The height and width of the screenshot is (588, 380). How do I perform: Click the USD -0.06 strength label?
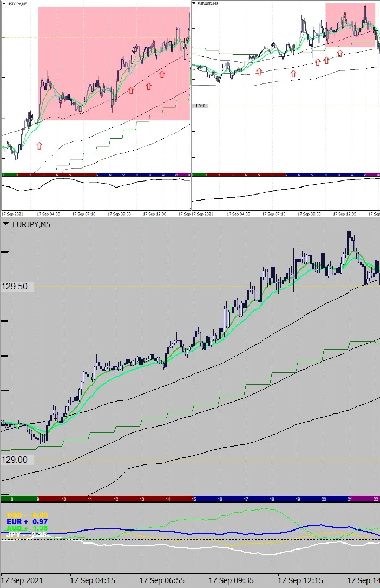point(27,515)
